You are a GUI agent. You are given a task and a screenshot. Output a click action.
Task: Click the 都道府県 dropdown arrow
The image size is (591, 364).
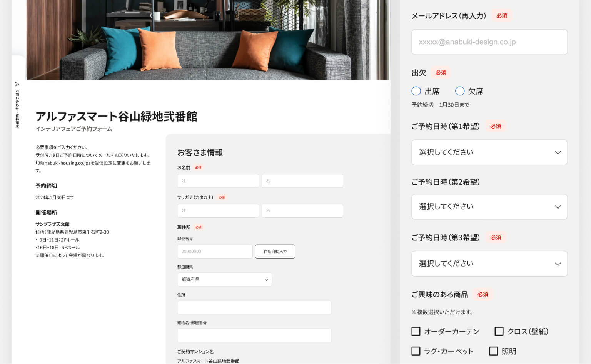click(x=266, y=280)
